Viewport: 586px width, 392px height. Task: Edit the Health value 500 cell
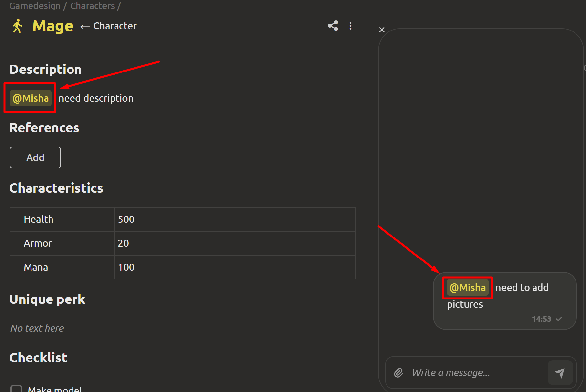pos(234,219)
